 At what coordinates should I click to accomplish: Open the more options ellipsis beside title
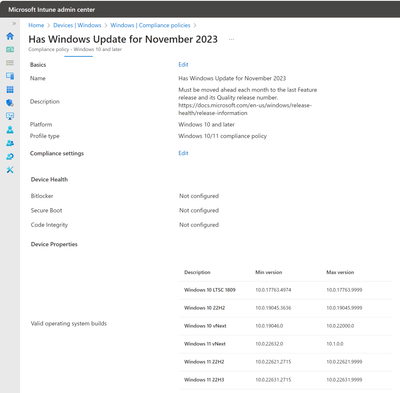coord(231,39)
